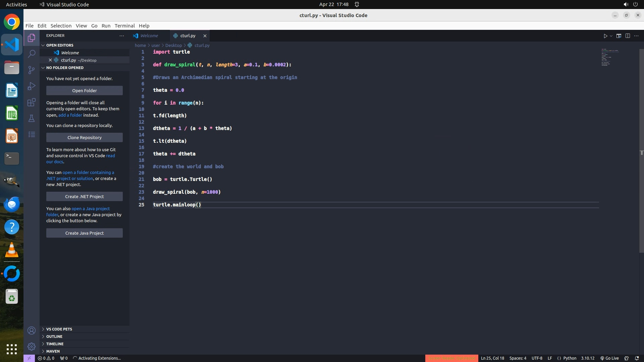644x362 pixels.
Task: Expand the Outline section
Action: [54, 337]
